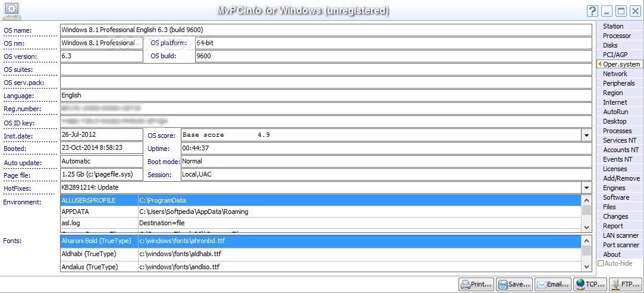Click Environment list scroll up arrow
This screenshot has height=293, width=644.
coord(586,200)
